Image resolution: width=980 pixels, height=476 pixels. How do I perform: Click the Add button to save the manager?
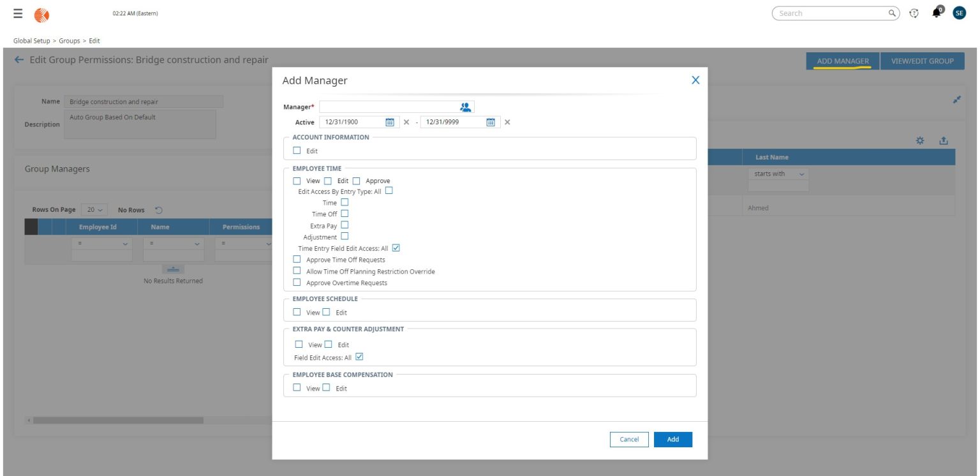pyautogui.click(x=672, y=439)
